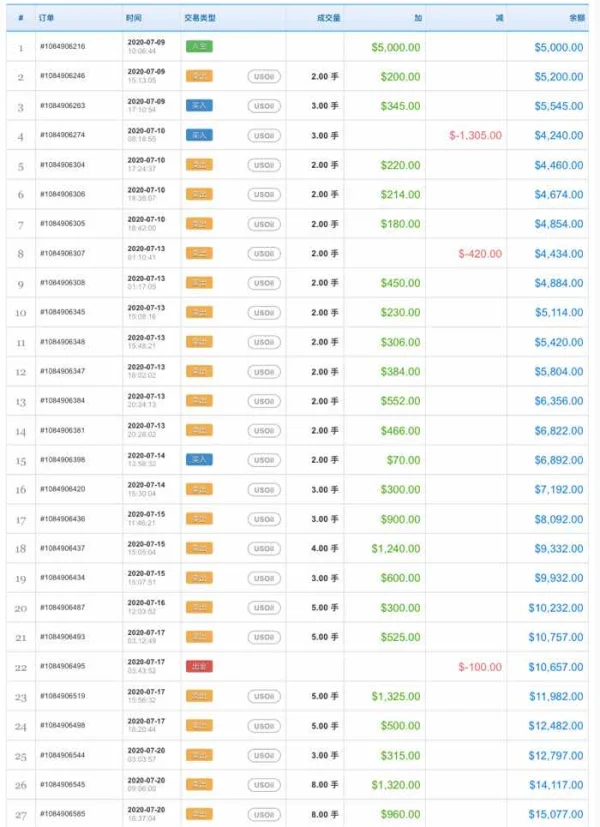Click the blue buy badge for order #1084906263
This screenshot has width=600, height=827.
198,105
